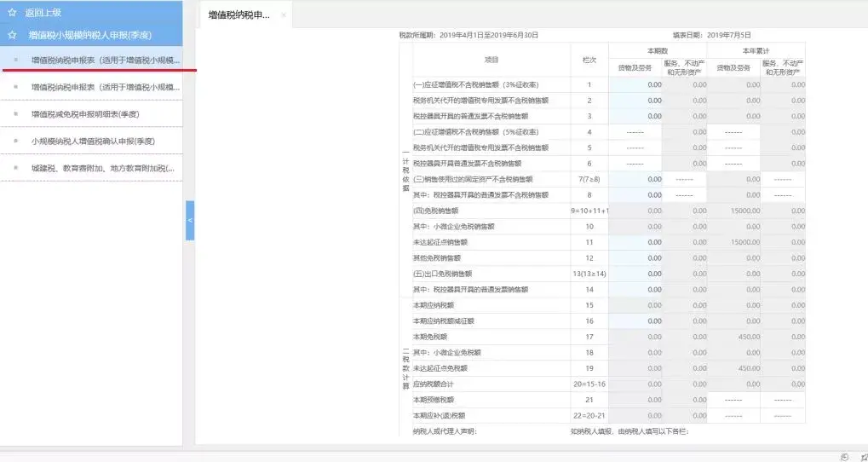Open the second 增值税纳税申报表 sidebar entry
868x462 pixels.
pyautogui.click(x=106, y=87)
